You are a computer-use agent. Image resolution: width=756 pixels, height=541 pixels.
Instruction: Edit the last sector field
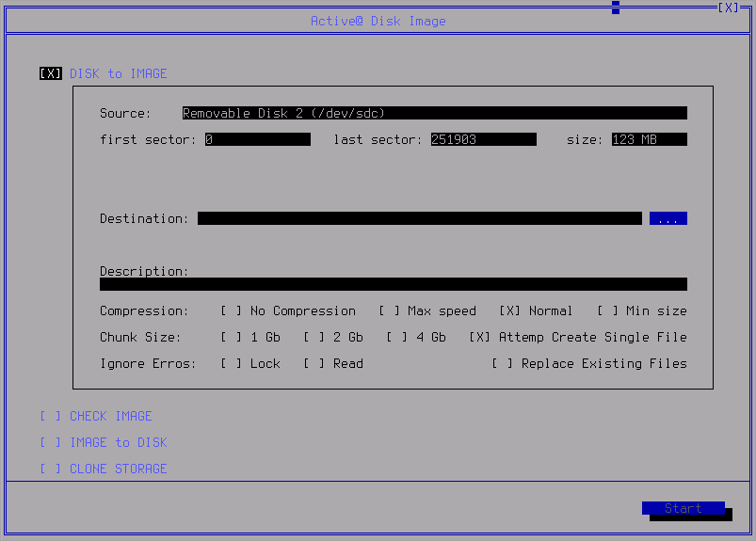pyautogui.click(x=483, y=139)
